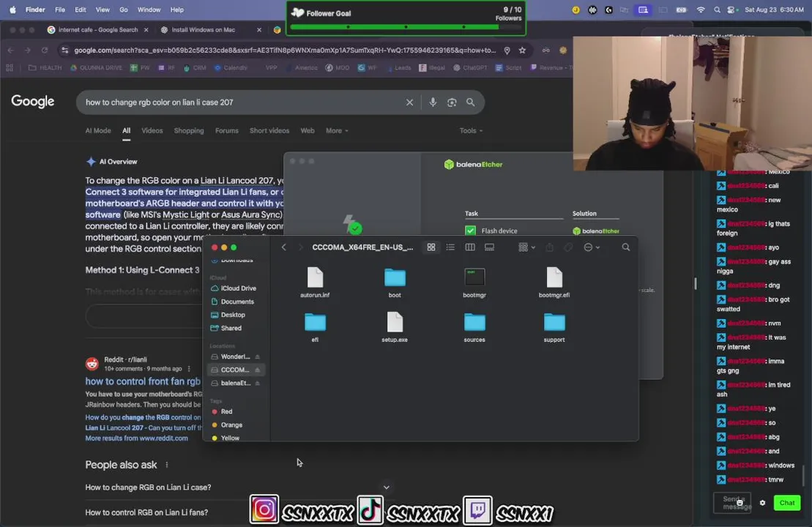Click the Flash device checkbox in balenaEtcher
Image resolution: width=812 pixels, height=527 pixels.
pyautogui.click(x=470, y=231)
